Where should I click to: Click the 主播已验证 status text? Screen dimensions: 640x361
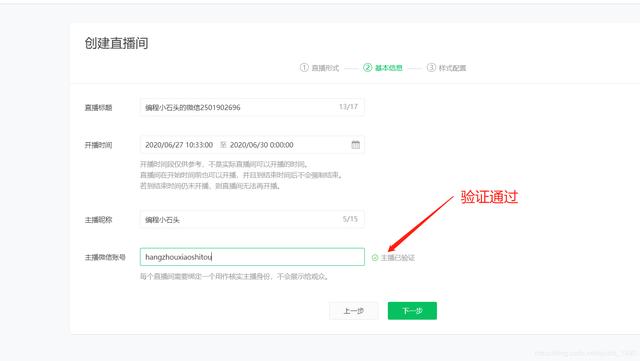398,258
